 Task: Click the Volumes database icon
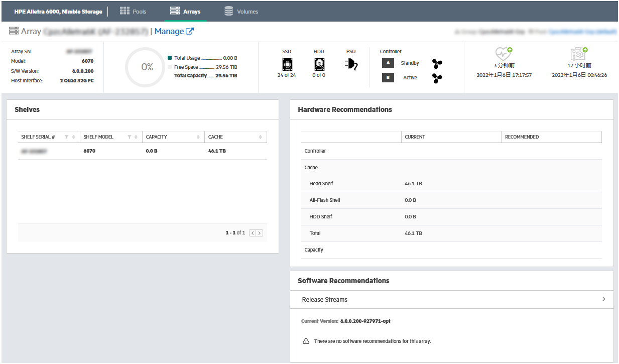pos(228,11)
